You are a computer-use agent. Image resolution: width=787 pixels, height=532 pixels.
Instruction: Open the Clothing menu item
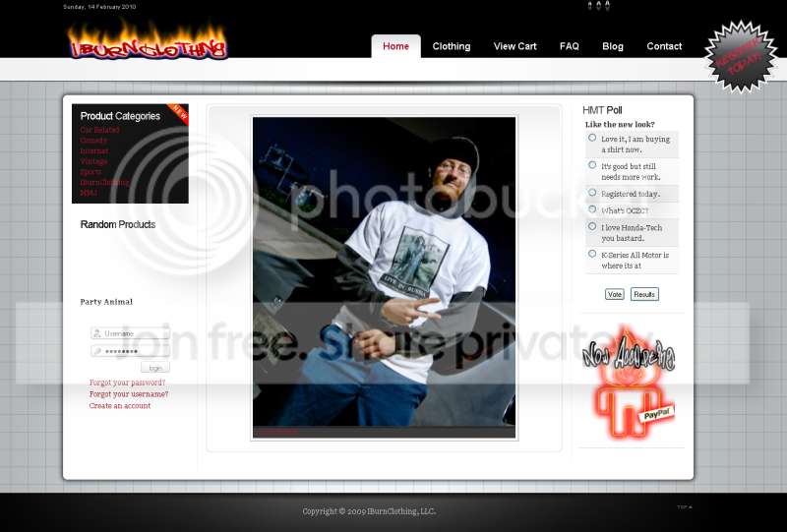(x=452, y=46)
